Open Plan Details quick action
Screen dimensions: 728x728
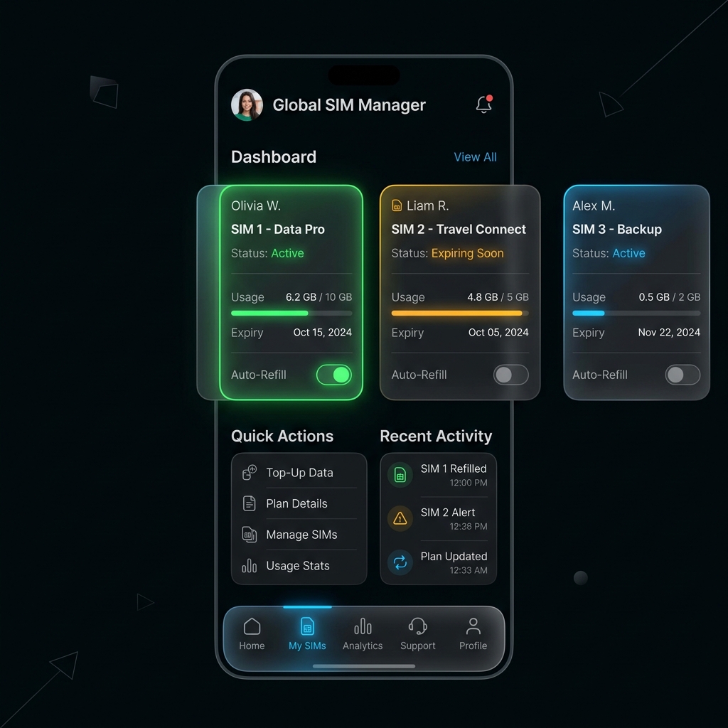pos(299,504)
